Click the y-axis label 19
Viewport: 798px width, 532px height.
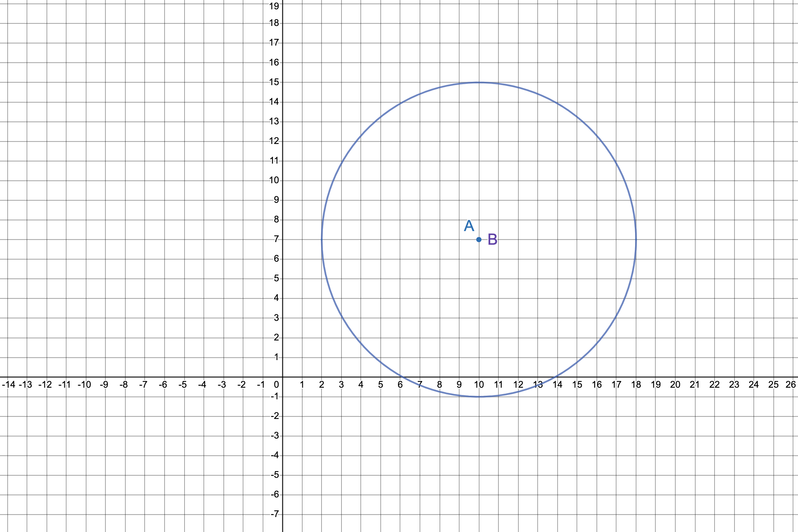[x=275, y=6]
